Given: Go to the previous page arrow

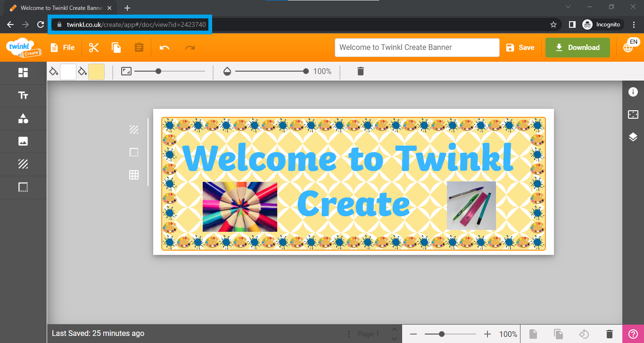Looking at the screenshot, I should [x=394, y=329].
